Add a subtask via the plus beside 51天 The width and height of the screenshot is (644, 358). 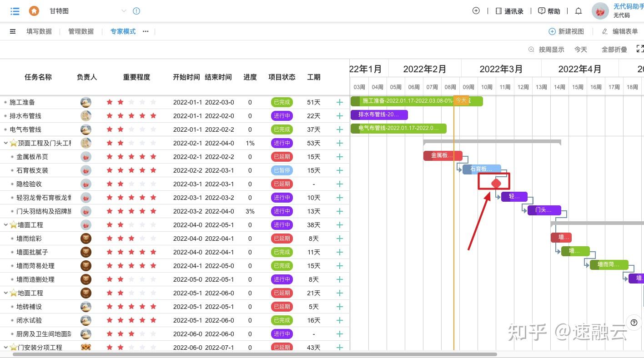point(339,102)
